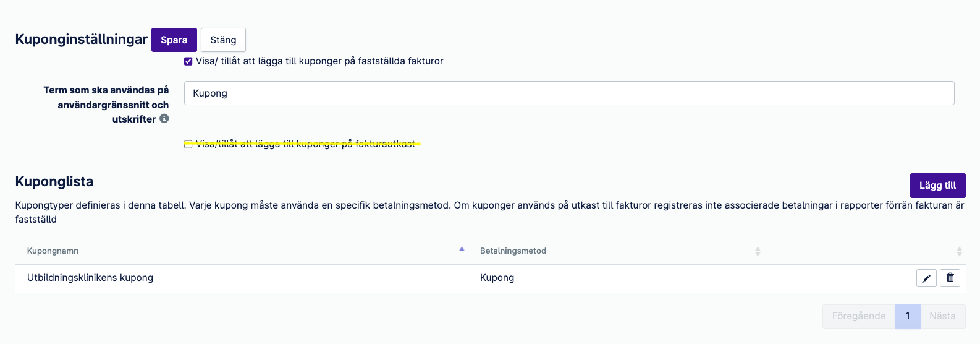The image size is (980, 344).
Task: Go to the Nästa page
Action: 943,316
